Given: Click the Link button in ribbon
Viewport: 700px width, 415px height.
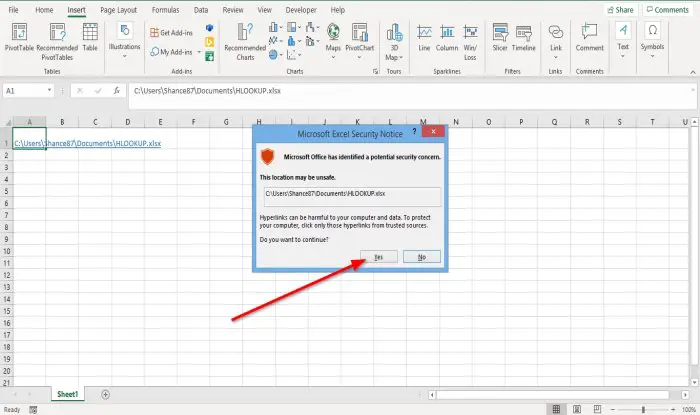Looking at the screenshot, I should [556, 41].
